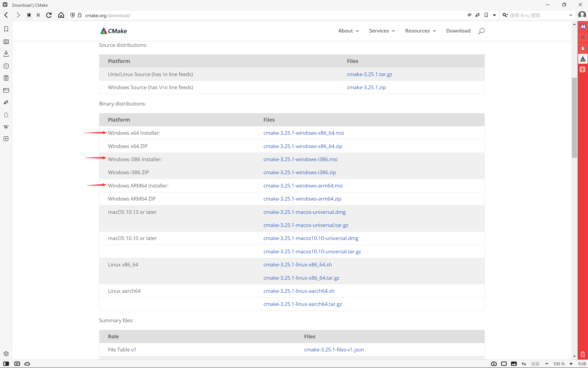Expand the Services menu
Screen dimensions: 588x368
382,31
